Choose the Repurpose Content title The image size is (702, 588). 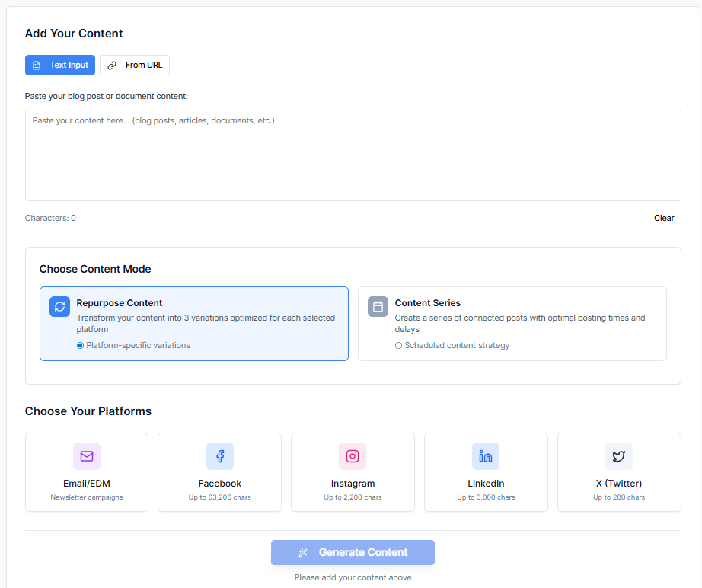coord(119,302)
